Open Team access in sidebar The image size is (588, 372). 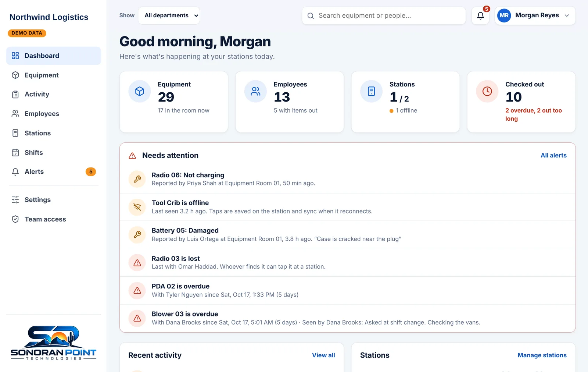tap(54, 219)
